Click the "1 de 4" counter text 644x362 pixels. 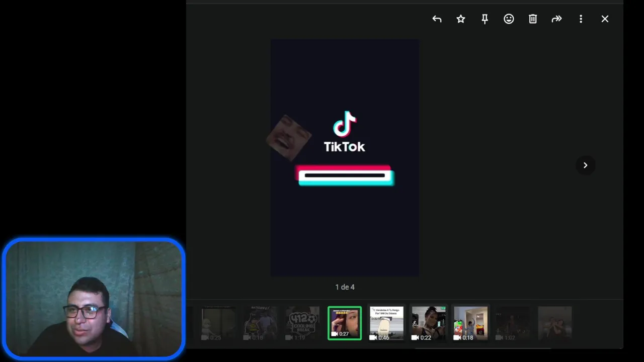[345, 287]
